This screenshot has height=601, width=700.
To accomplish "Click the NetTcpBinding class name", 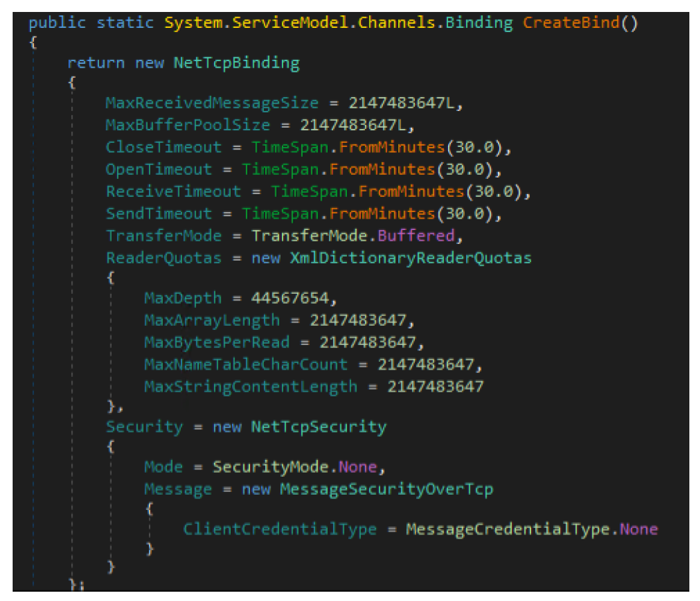I will click(x=236, y=63).
